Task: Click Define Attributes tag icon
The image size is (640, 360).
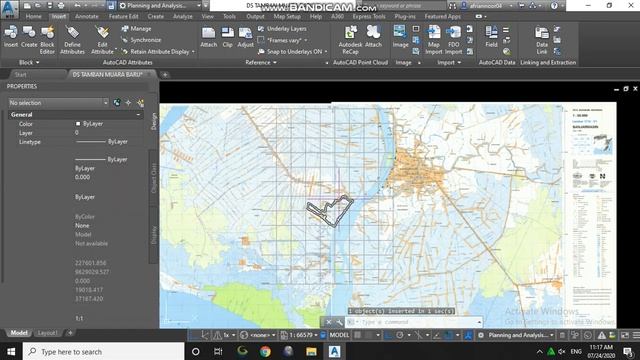Action: point(72,33)
